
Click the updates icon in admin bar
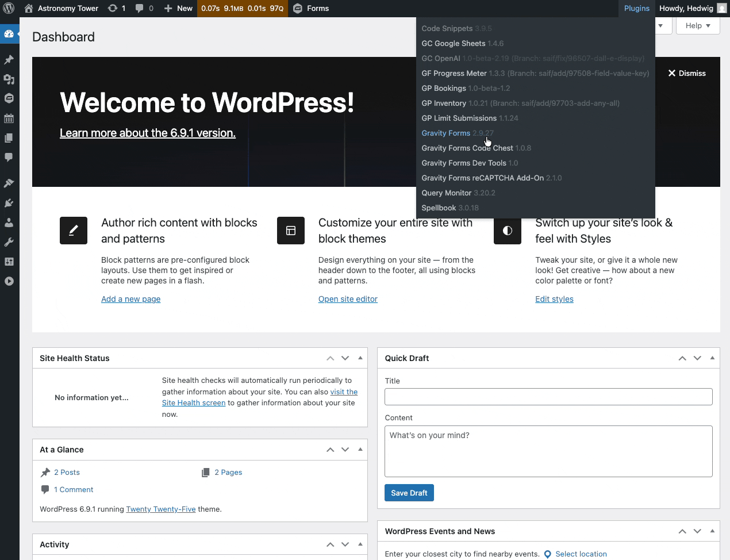[x=117, y=8]
